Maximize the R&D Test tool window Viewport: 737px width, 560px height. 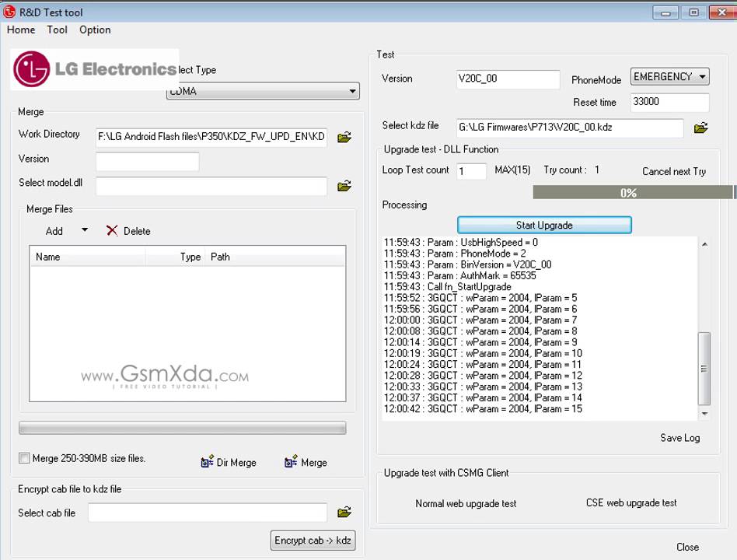tap(693, 12)
